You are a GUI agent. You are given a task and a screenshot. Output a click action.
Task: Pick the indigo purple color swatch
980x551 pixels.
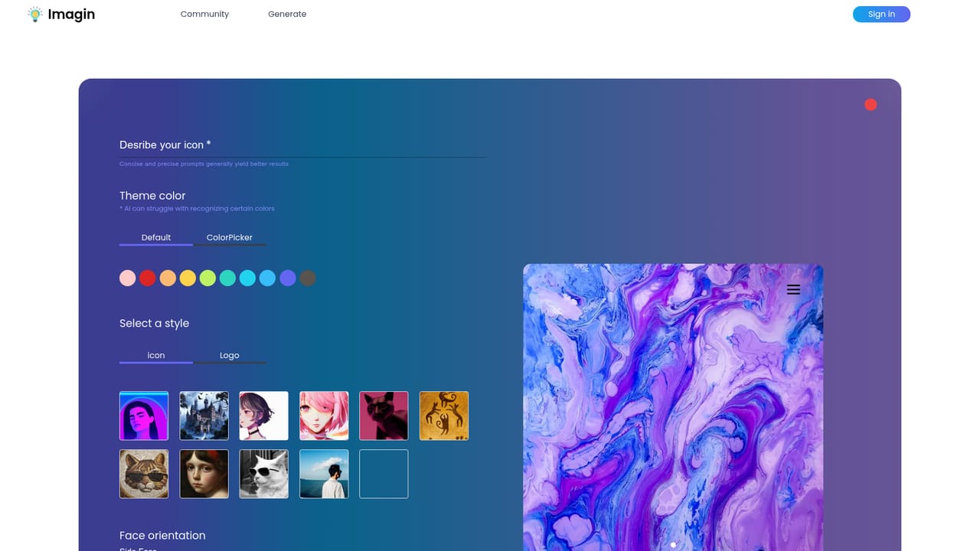(287, 279)
